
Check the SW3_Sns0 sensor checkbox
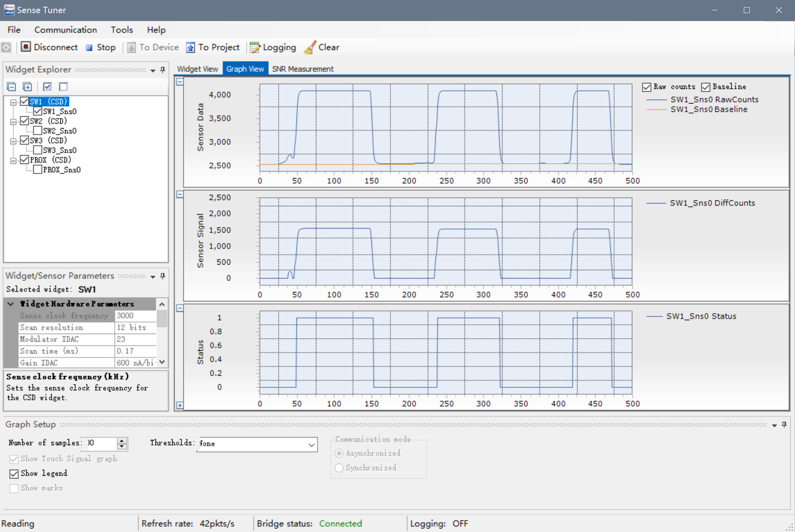pos(38,150)
